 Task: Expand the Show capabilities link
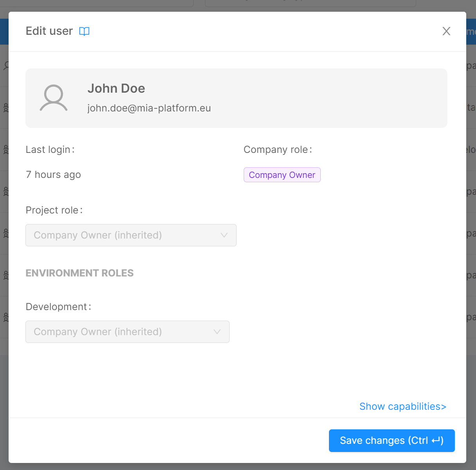pyautogui.click(x=402, y=407)
